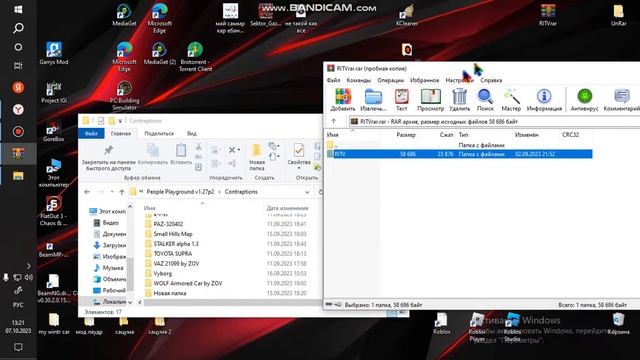
Task: Select the STALKER alpha 1.3 folder
Action: (176, 244)
